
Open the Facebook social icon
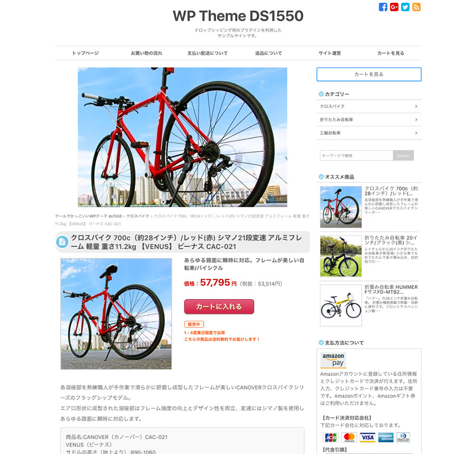(x=383, y=7)
